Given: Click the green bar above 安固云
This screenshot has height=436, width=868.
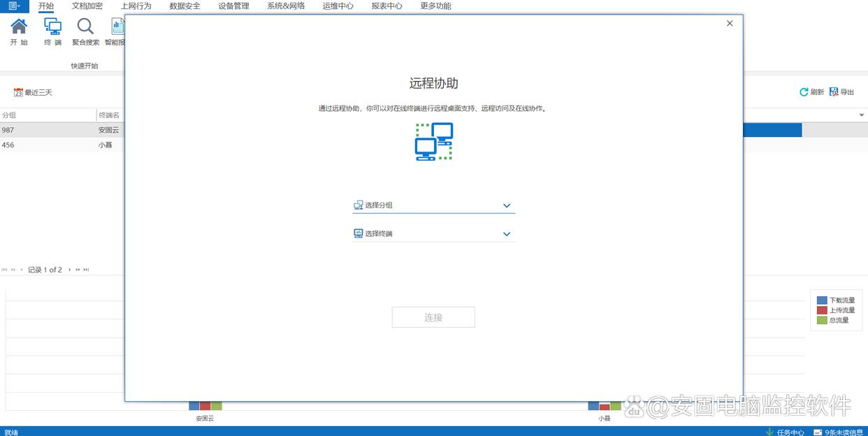Looking at the screenshot, I should [x=217, y=406].
